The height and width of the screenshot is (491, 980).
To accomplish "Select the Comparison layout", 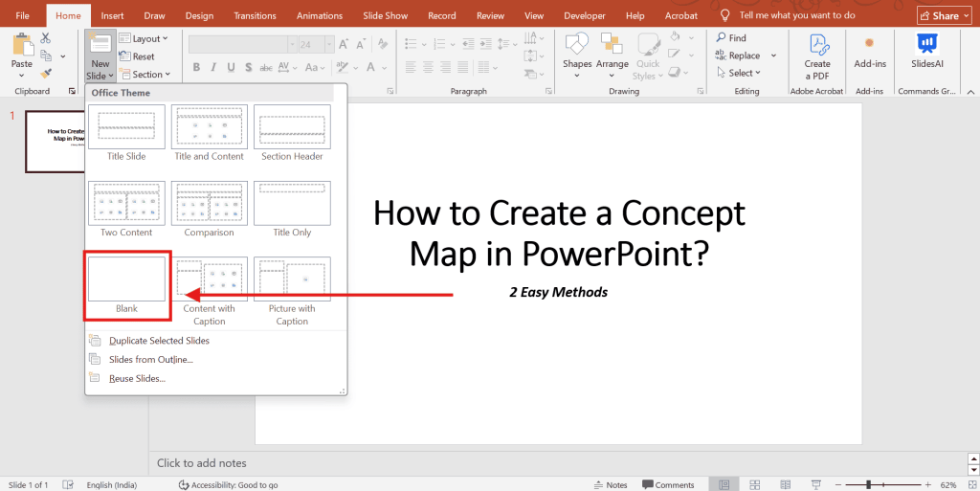I will pos(209,210).
